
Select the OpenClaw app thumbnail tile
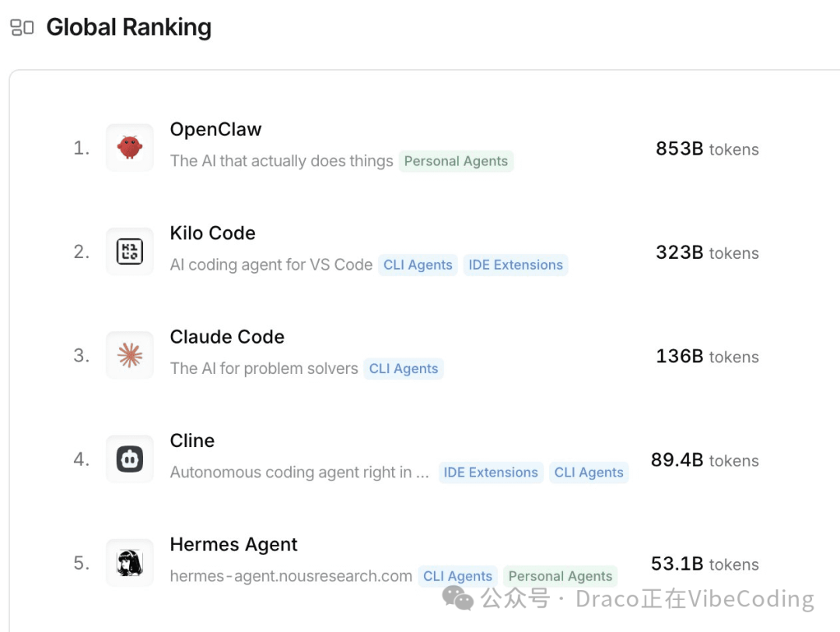(x=129, y=148)
